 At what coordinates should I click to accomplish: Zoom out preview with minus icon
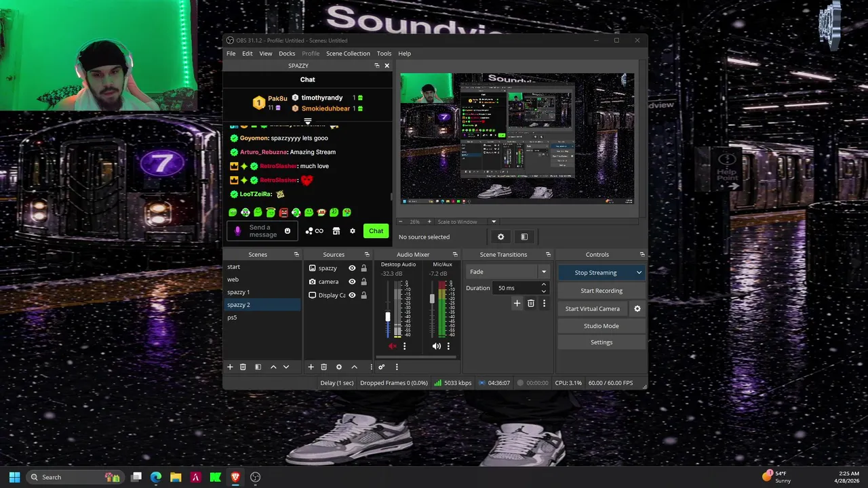click(400, 222)
